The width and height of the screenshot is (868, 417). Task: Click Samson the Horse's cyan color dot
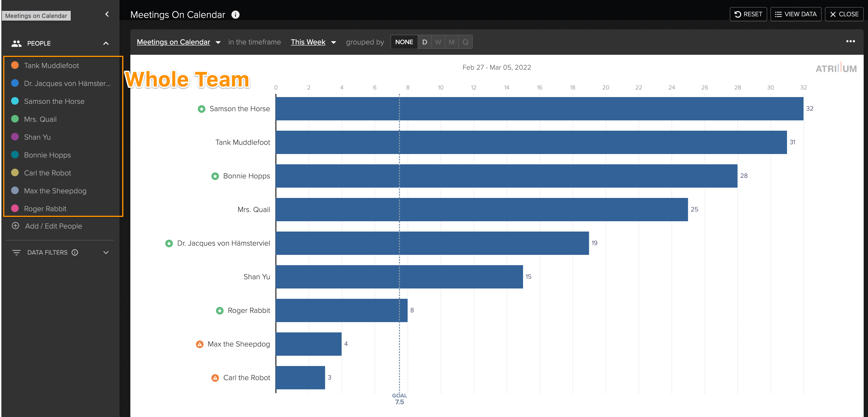pyautogui.click(x=15, y=101)
